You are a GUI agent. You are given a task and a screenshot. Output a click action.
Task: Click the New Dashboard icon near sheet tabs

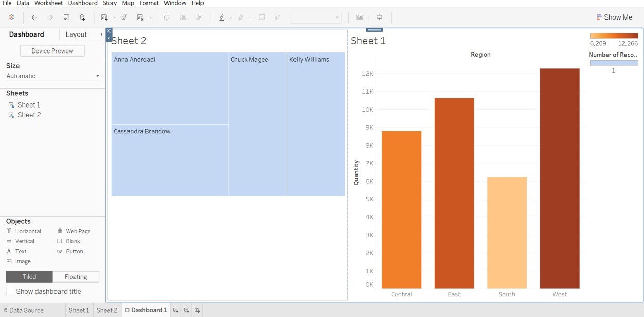pos(186,310)
